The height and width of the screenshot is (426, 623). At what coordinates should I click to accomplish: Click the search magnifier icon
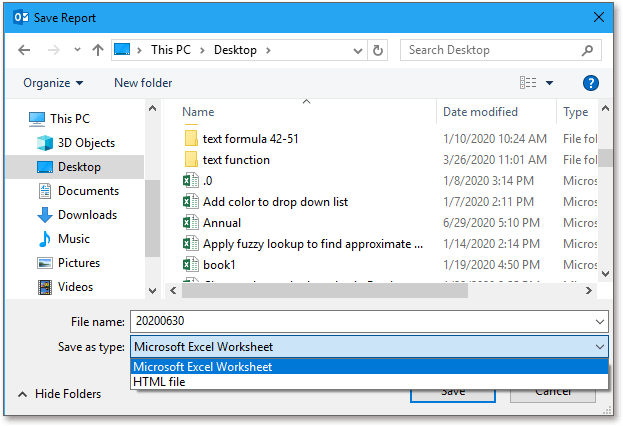(x=587, y=50)
